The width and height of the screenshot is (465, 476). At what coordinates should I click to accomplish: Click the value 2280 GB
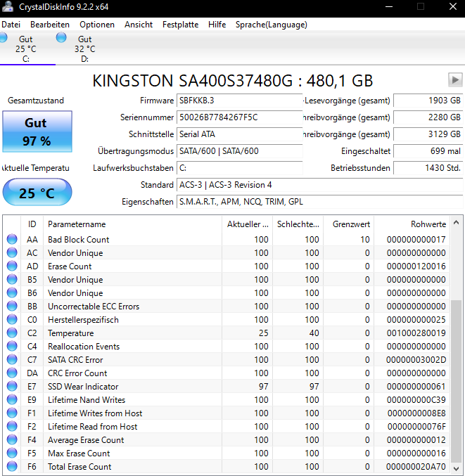coord(428,117)
